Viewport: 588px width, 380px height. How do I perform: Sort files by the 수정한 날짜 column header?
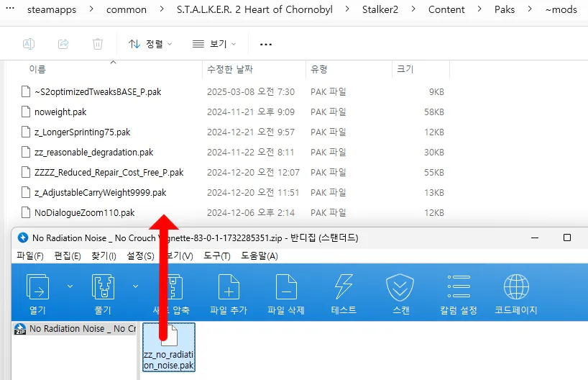pyautogui.click(x=231, y=69)
